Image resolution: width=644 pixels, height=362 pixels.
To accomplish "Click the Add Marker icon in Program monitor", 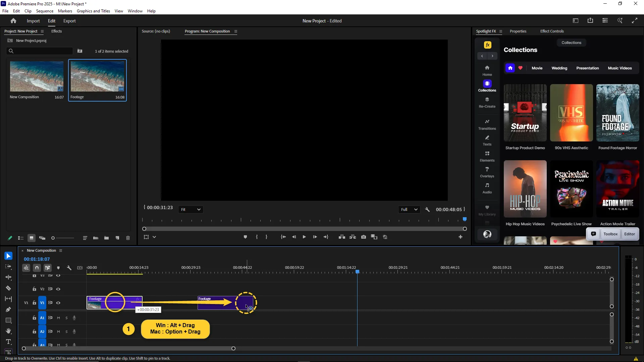I will point(245,237).
